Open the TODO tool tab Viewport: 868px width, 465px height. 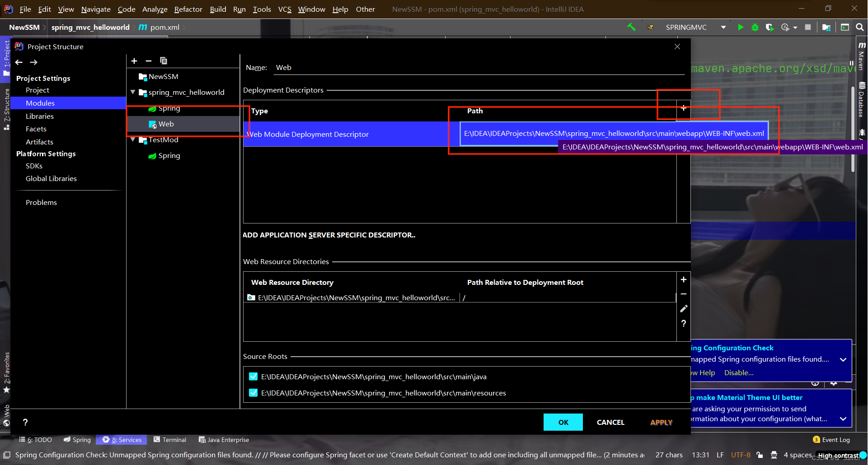tap(35, 440)
